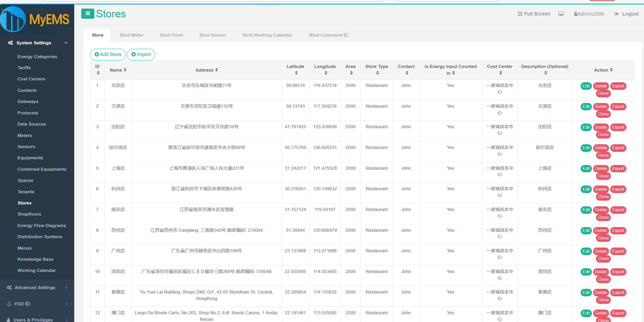Sort stores by Latitude column arrows
Screen dimensions: 644x322
[296, 73]
